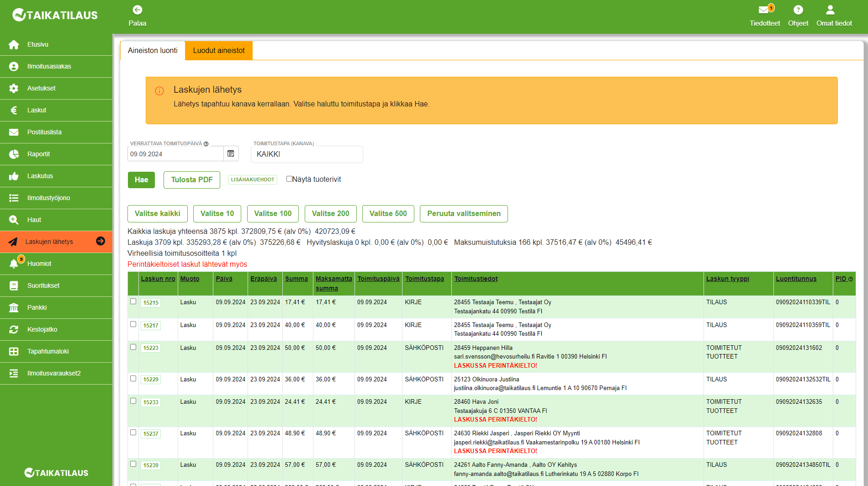Check the box for invoice 15237
868x486 pixels.
tap(133, 433)
